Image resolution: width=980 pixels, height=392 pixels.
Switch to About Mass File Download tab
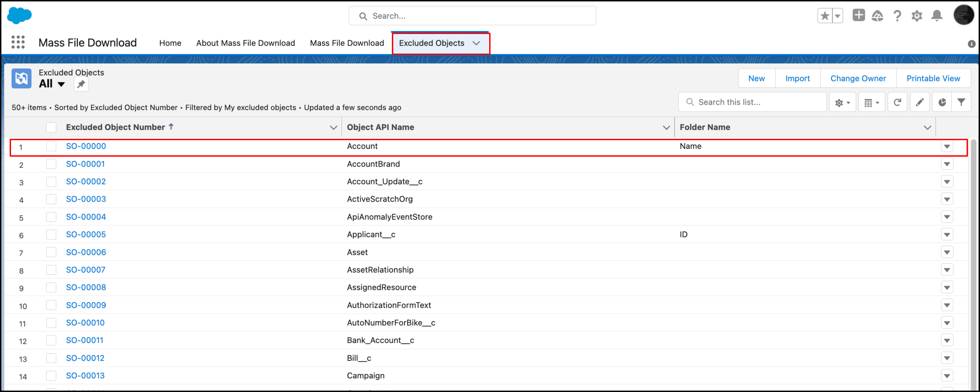(245, 43)
